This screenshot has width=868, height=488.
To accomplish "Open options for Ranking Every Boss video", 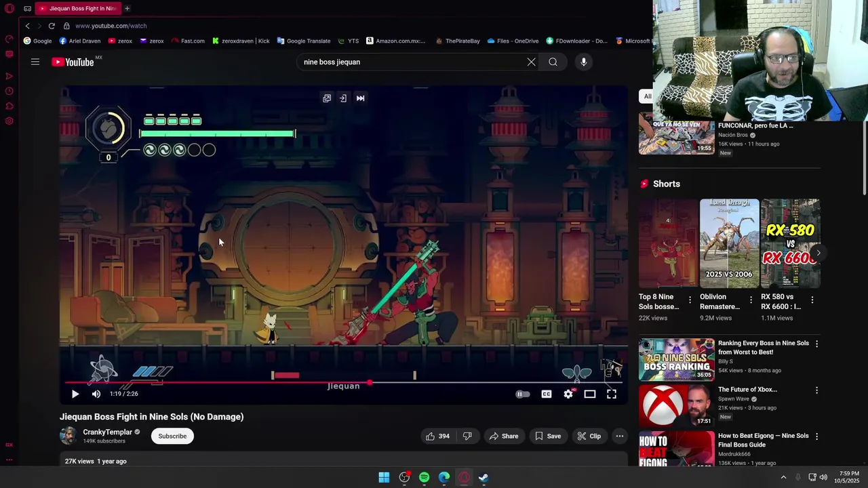I will coord(816,344).
